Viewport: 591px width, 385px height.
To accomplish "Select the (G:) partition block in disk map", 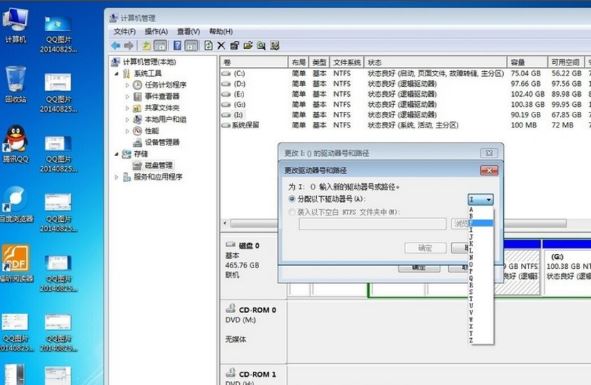I will [567, 267].
